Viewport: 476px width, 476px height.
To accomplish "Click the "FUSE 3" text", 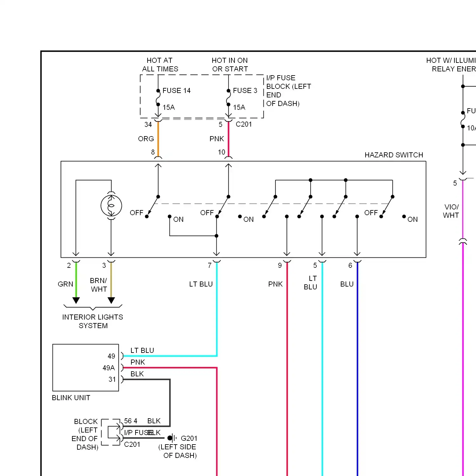I will (245, 90).
